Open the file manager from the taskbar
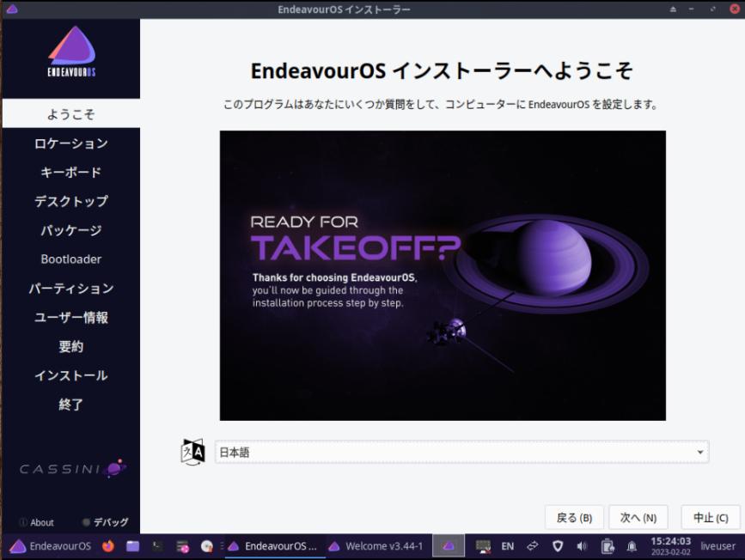Viewport: 745px width, 560px height. pyautogui.click(x=132, y=546)
